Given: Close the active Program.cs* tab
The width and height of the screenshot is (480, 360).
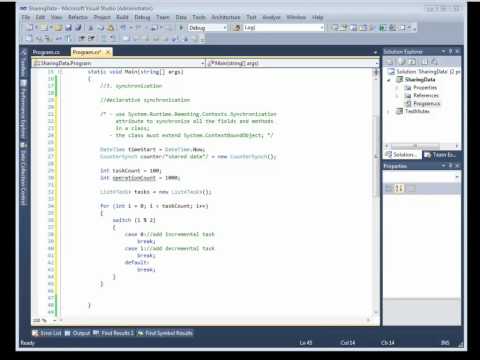Looking at the screenshot, I should pyautogui.click(x=108, y=52).
